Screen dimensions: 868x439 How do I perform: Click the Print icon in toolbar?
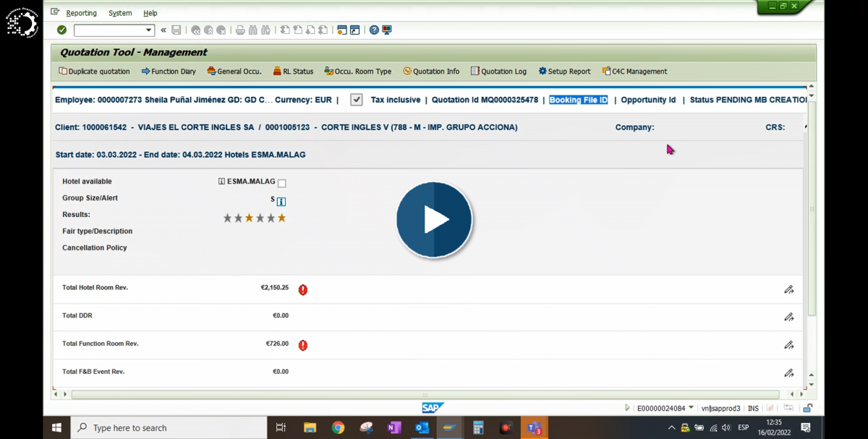(240, 30)
